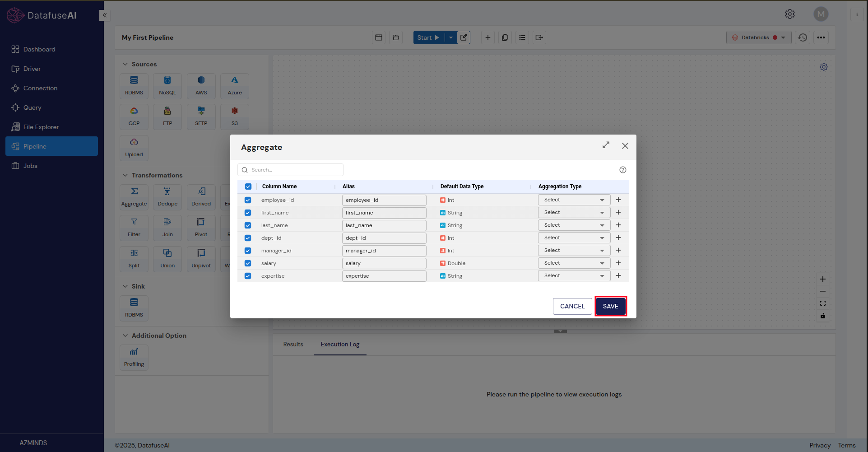Switch to the Results tab

pos(293,344)
